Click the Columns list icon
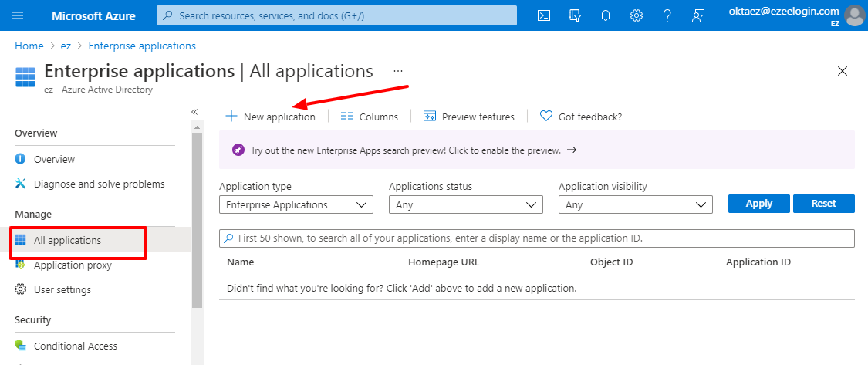Image resolution: width=868 pixels, height=365 pixels. [x=347, y=117]
